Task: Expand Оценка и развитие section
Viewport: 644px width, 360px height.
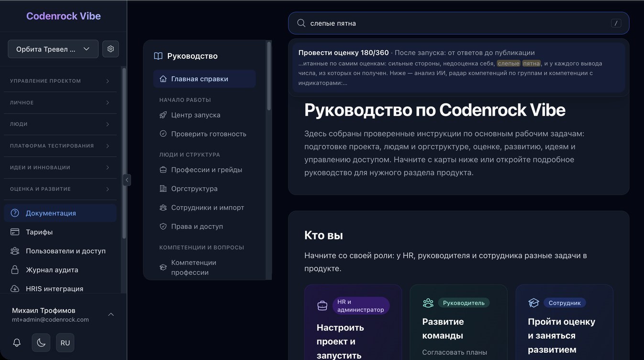Action: (60, 189)
